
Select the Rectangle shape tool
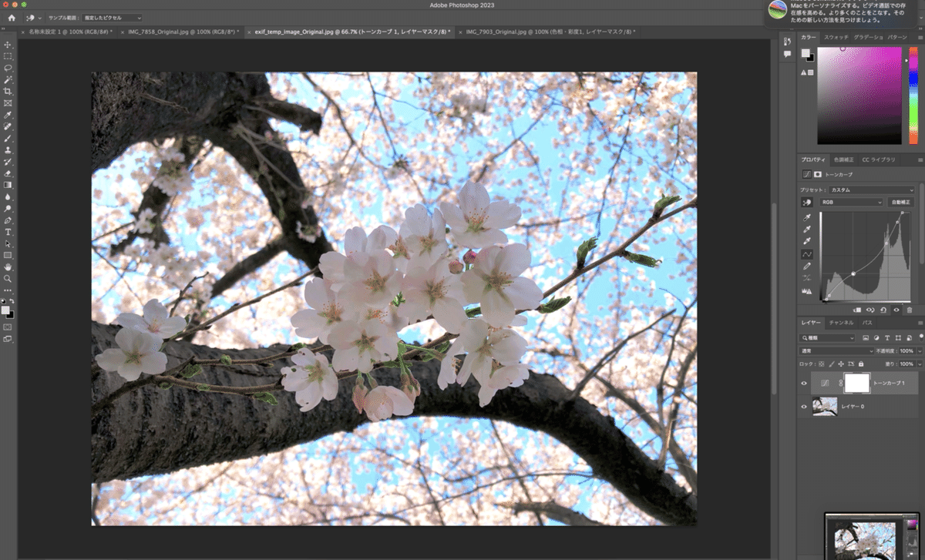8,255
